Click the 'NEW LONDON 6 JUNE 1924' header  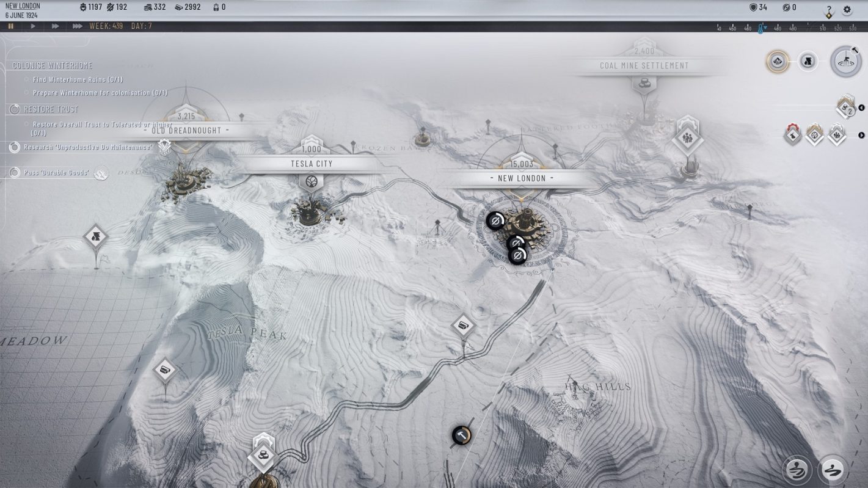tap(23, 10)
